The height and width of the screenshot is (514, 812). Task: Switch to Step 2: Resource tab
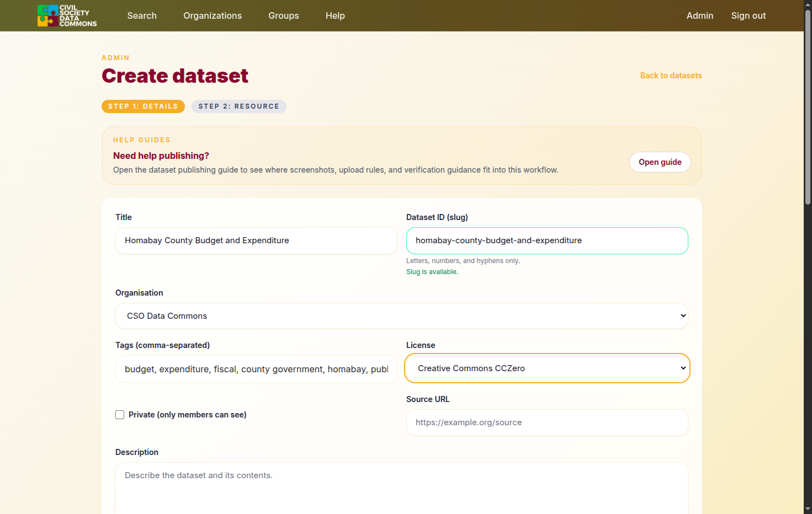(239, 106)
